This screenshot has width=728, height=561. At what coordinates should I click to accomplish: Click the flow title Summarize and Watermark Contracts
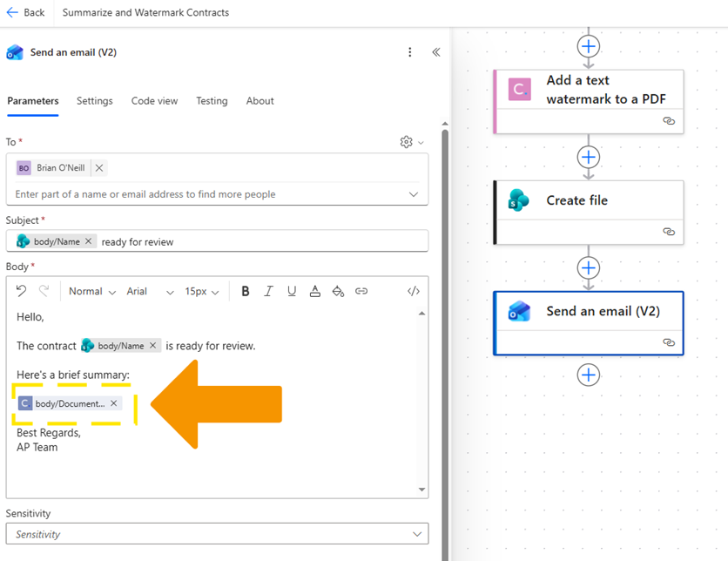(x=145, y=12)
